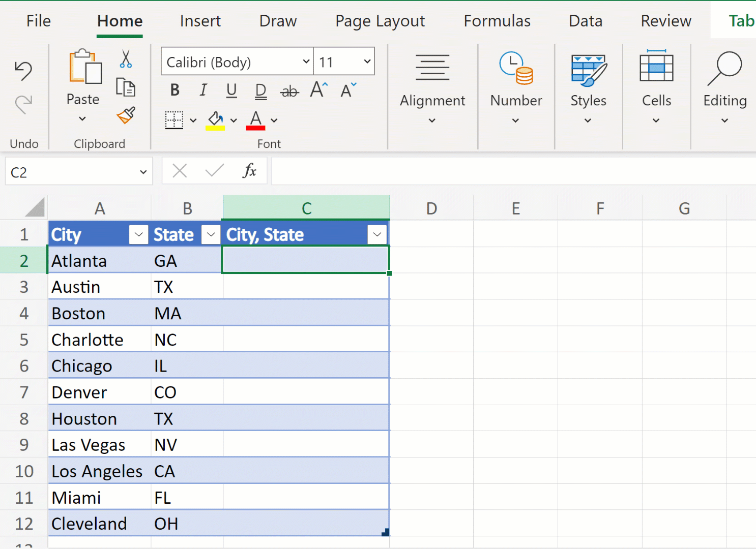The width and height of the screenshot is (756, 549).
Task: Click the Insert Function fx icon
Action: 249,171
